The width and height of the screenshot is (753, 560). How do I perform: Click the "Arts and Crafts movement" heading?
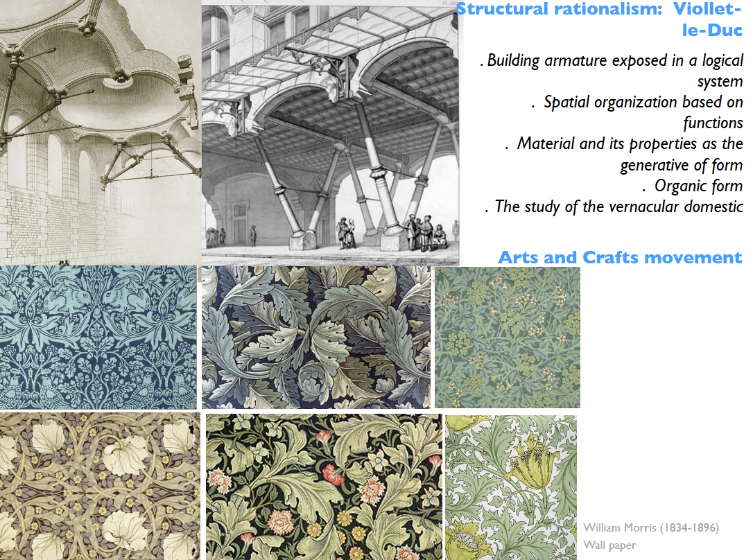[x=620, y=258]
